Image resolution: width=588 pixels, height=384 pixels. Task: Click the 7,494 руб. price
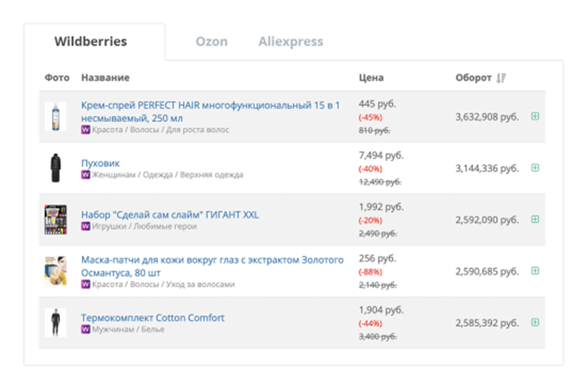coord(381,156)
